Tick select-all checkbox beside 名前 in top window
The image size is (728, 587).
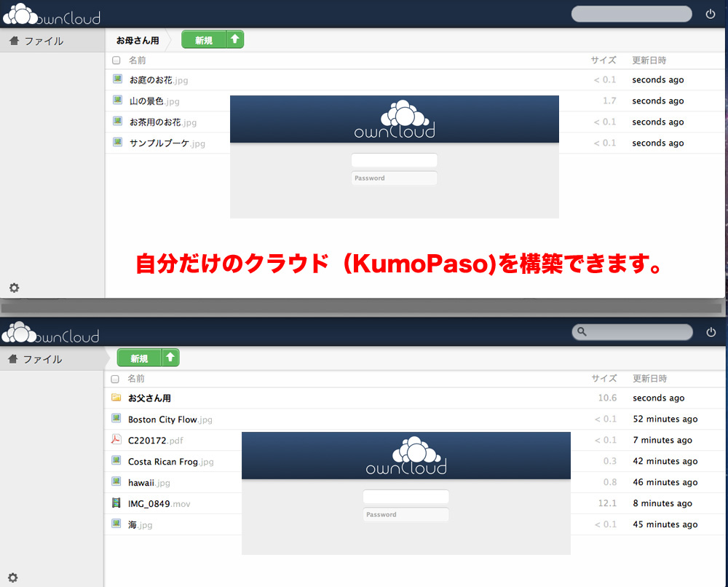116,60
